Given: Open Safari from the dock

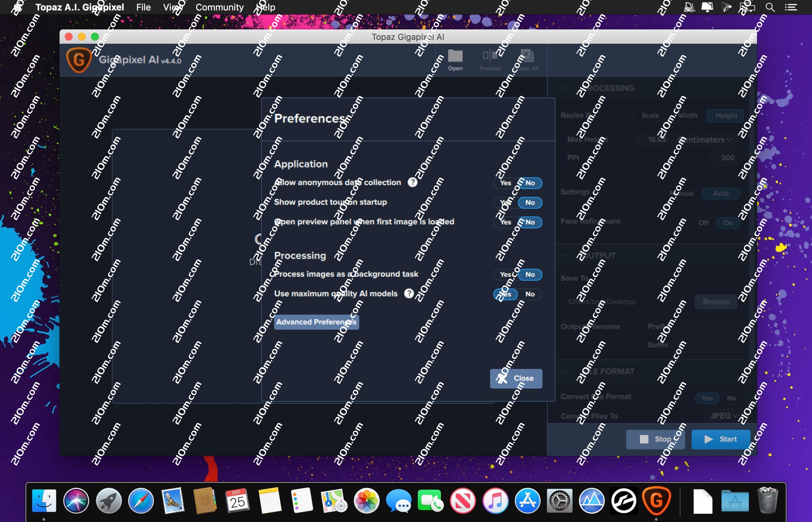Looking at the screenshot, I should (141, 501).
